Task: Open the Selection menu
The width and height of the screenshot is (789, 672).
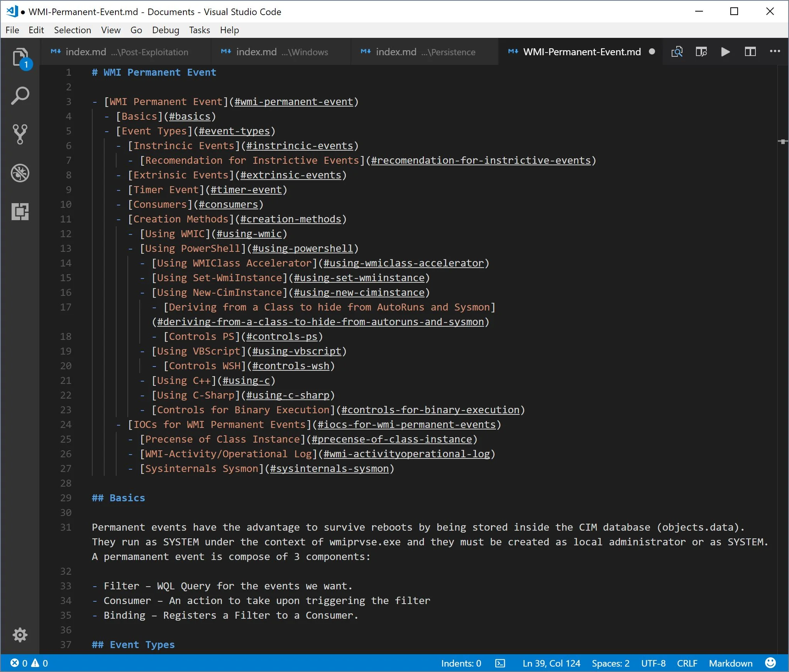Action: tap(72, 30)
